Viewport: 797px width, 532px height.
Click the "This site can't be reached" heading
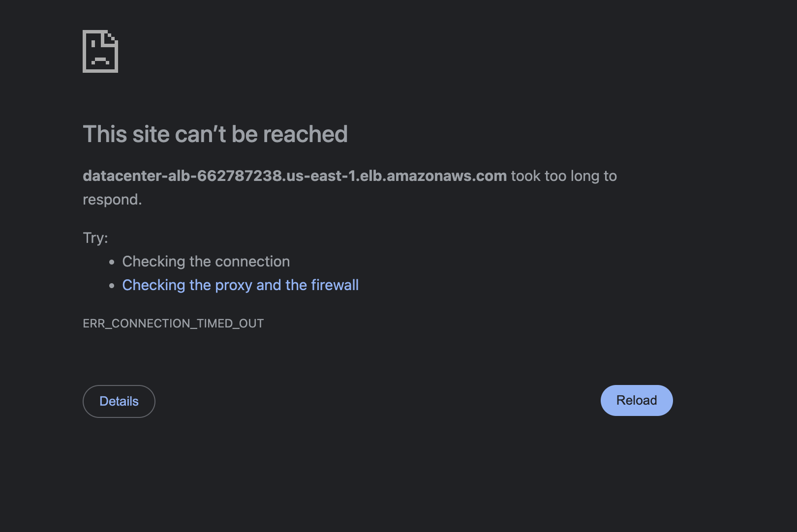(x=215, y=134)
